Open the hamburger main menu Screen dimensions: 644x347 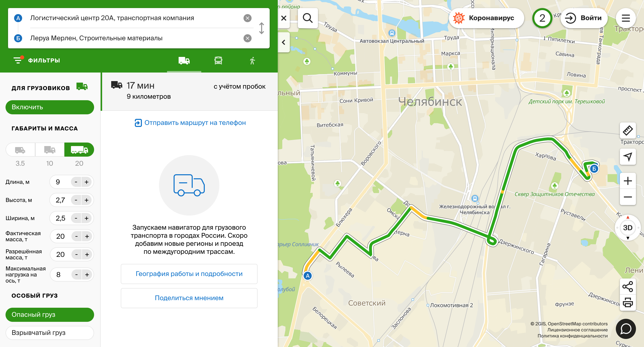click(626, 18)
